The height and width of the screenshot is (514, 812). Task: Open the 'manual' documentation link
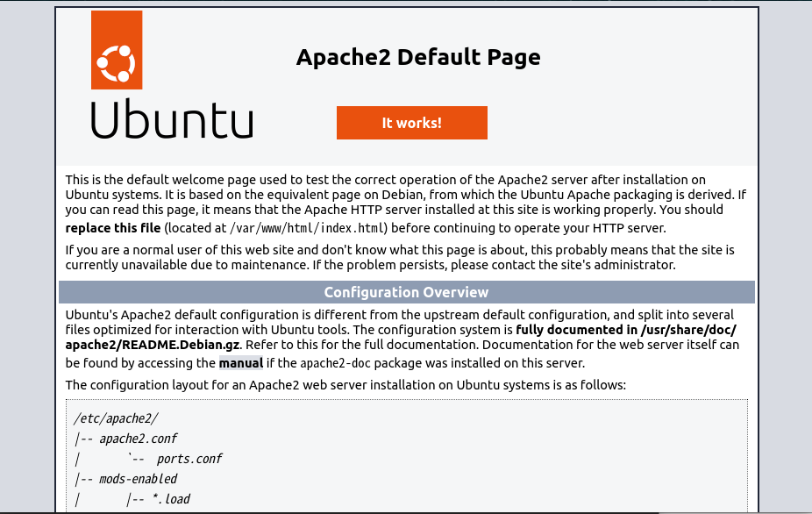pos(240,362)
